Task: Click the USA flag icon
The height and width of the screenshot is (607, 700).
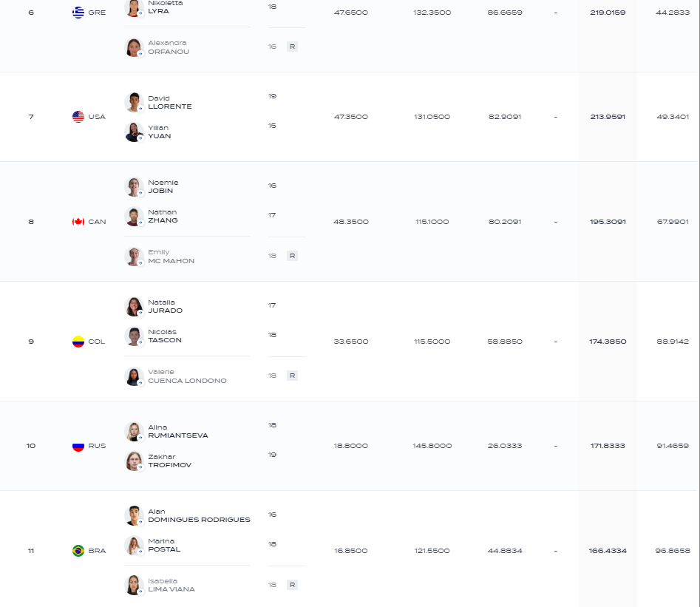Action: click(x=78, y=117)
